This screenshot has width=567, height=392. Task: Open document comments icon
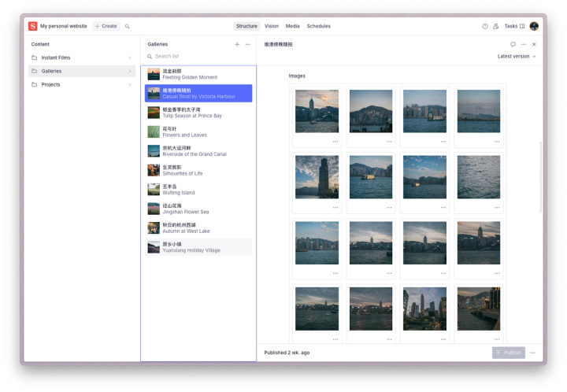[x=513, y=44]
